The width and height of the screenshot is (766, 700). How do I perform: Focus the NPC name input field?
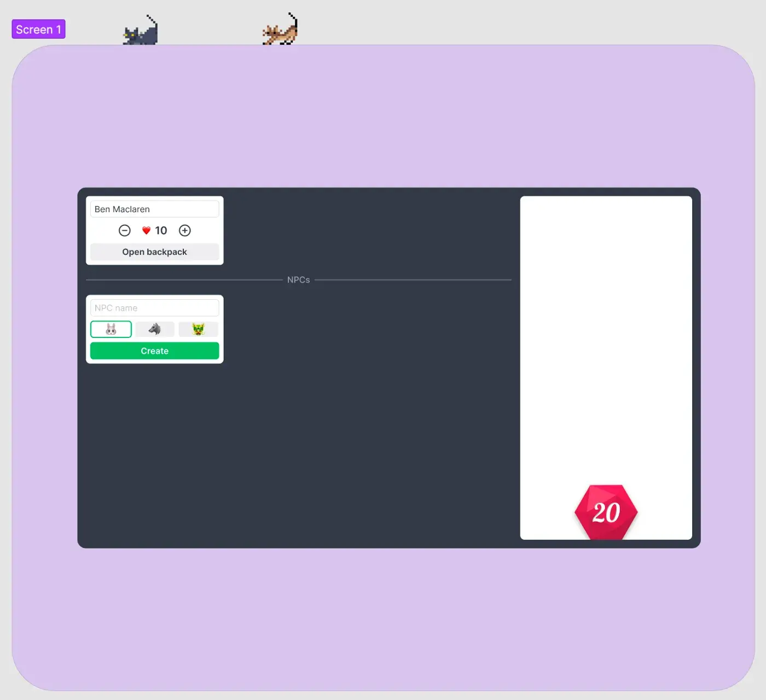click(x=154, y=308)
